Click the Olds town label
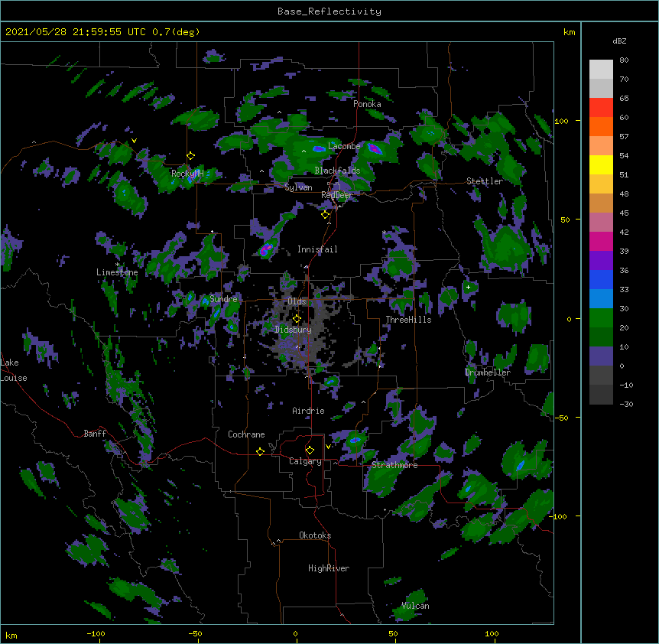Image resolution: width=659 pixels, height=644 pixels. point(297,301)
